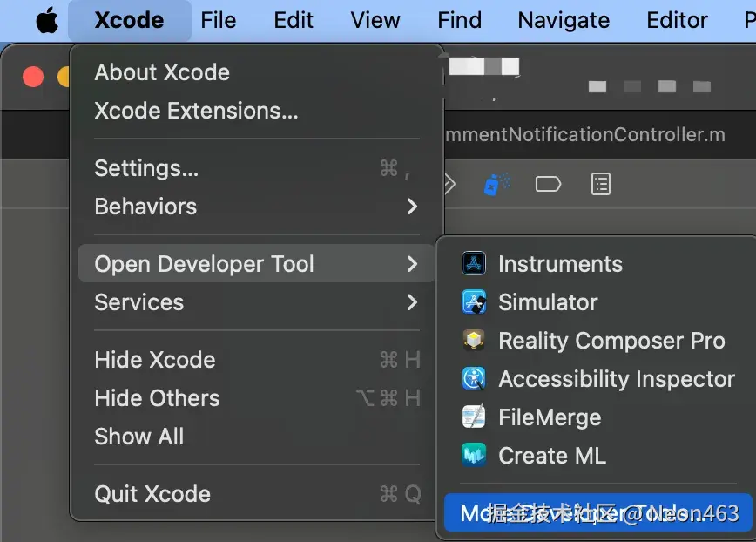Expand the Services submenu chevron
The image size is (756, 542).
(x=412, y=302)
